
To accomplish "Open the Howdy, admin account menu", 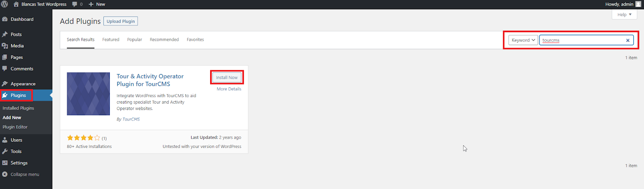I will 623,4.
